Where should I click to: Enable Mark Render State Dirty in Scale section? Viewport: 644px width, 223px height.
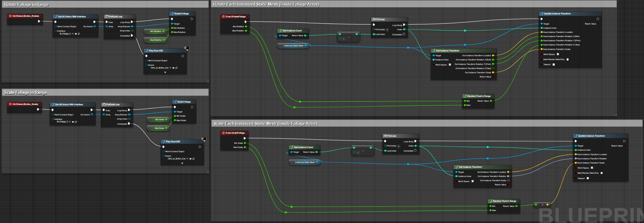[602, 173]
